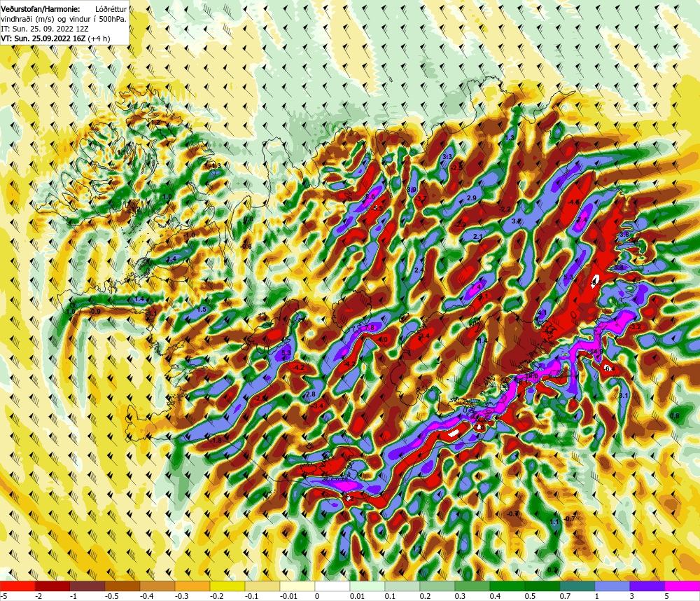
Task: Click the medium green legend swatch between 0.2 and 0.3
Action: point(437,586)
